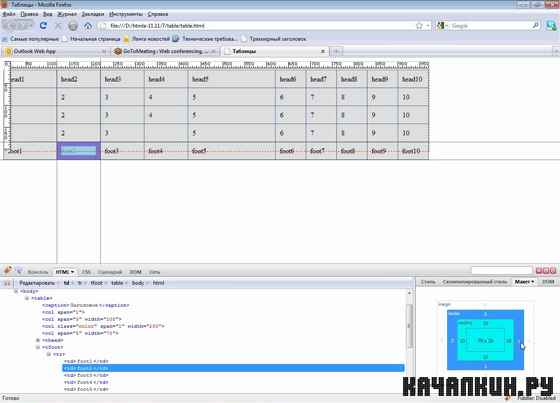
Task: Click the Firebug search input field
Action: click(x=501, y=270)
